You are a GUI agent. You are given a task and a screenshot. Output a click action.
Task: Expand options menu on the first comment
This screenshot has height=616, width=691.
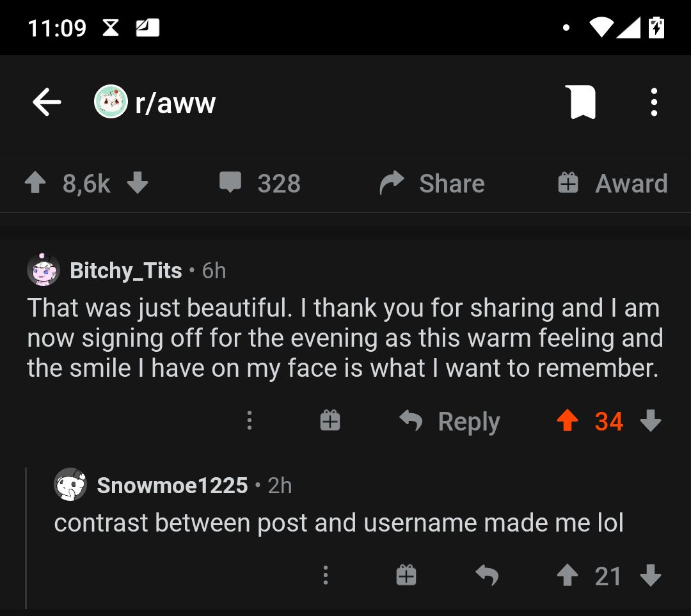[250, 420]
